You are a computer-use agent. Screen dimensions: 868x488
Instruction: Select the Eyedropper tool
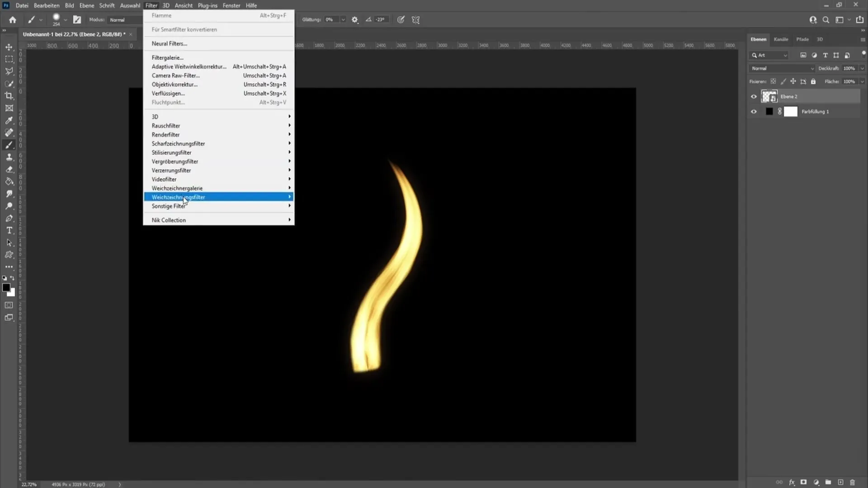(x=9, y=120)
